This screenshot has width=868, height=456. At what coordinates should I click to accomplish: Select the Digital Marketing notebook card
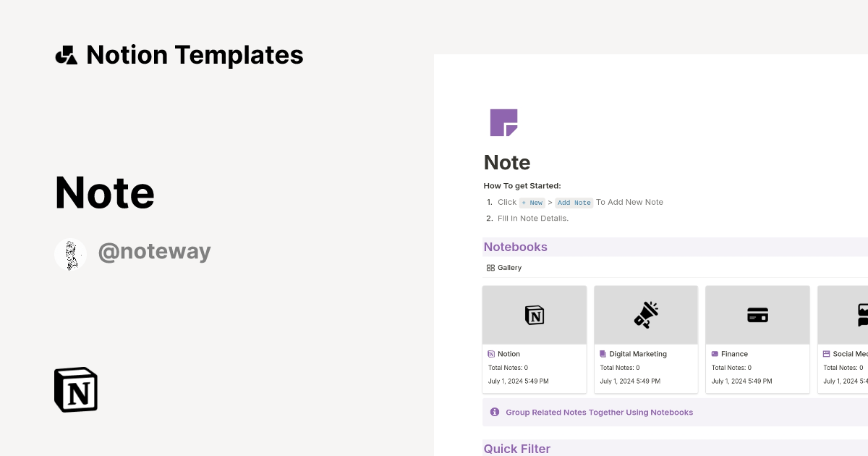(x=645, y=338)
